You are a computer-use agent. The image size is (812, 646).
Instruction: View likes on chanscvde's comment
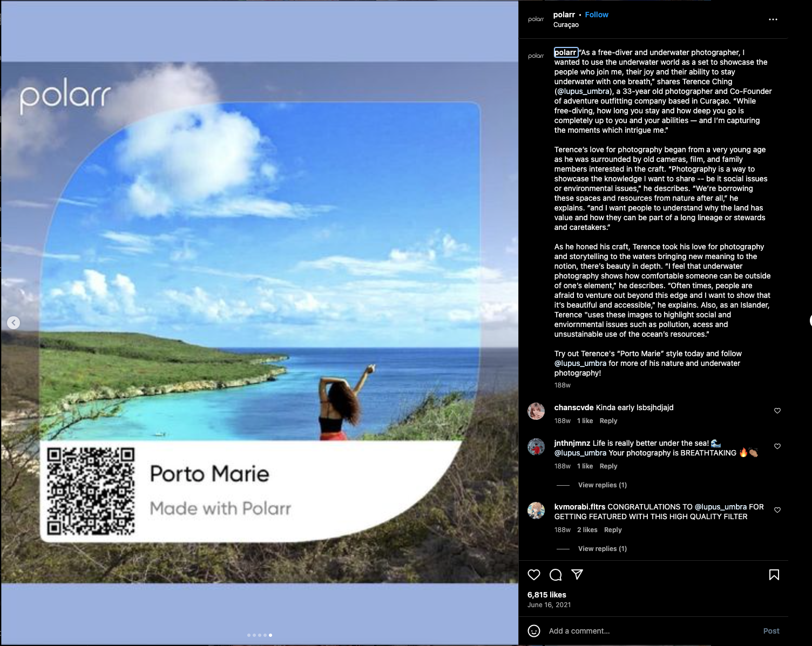coord(585,421)
